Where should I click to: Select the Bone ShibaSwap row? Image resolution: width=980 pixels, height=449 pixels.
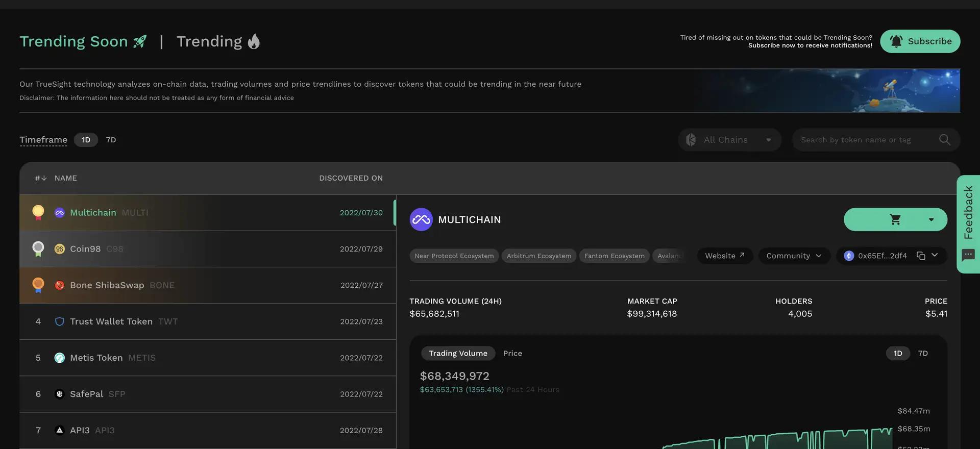(208, 285)
